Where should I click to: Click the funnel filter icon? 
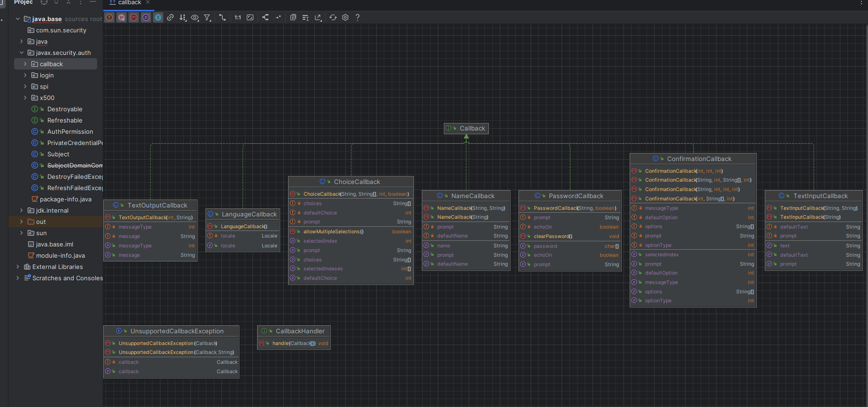click(207, 17)
